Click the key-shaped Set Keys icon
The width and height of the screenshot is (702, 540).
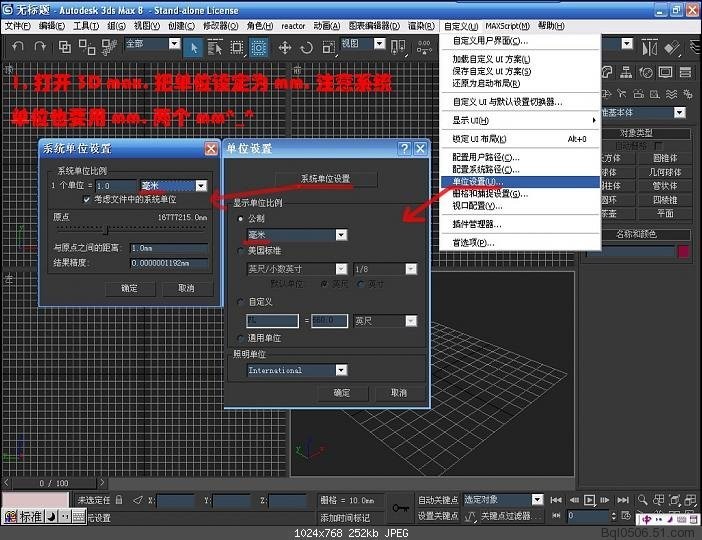click(x=400, y=508)
